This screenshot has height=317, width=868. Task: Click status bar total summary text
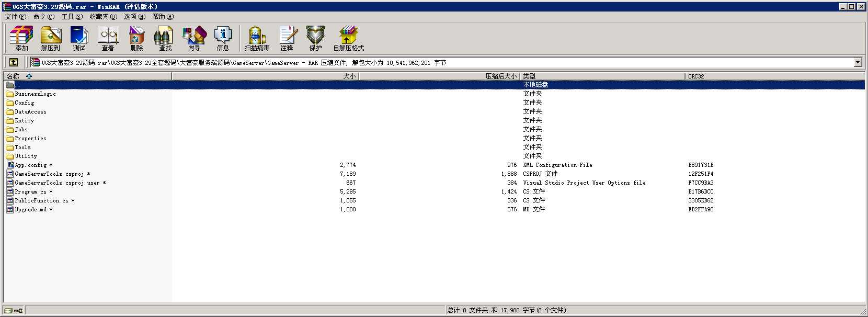[x=507, y=310]
